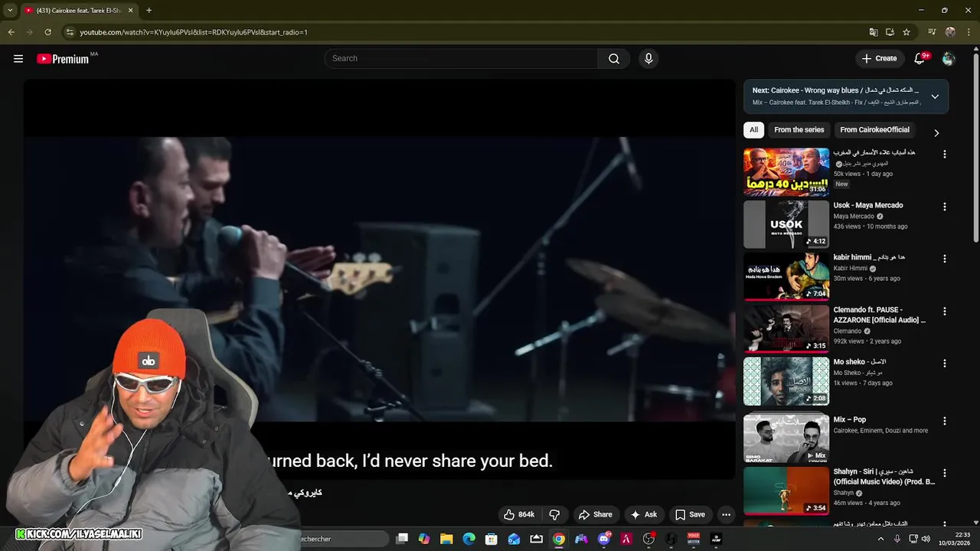The height and width of the screenshot is (551, 980).
Task: Click the Clemando channel name
Action: point(847,331)
